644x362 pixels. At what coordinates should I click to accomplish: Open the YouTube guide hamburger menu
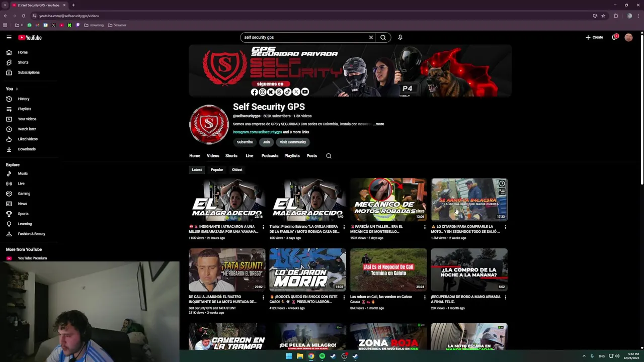tap(9, 37)
